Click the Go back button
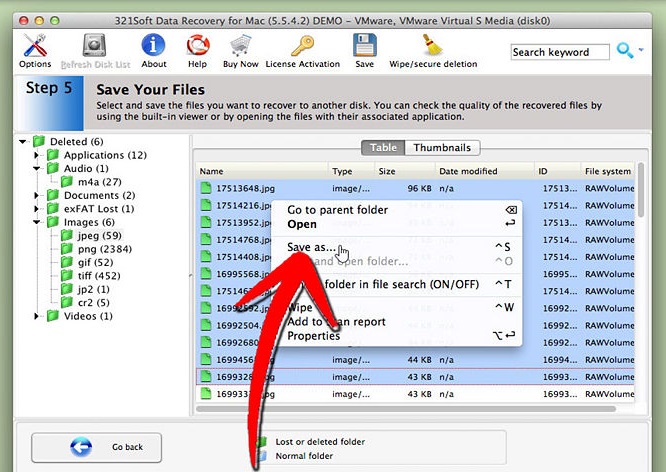666x472 pixels. pyautogui.click(x=96, y=447)
